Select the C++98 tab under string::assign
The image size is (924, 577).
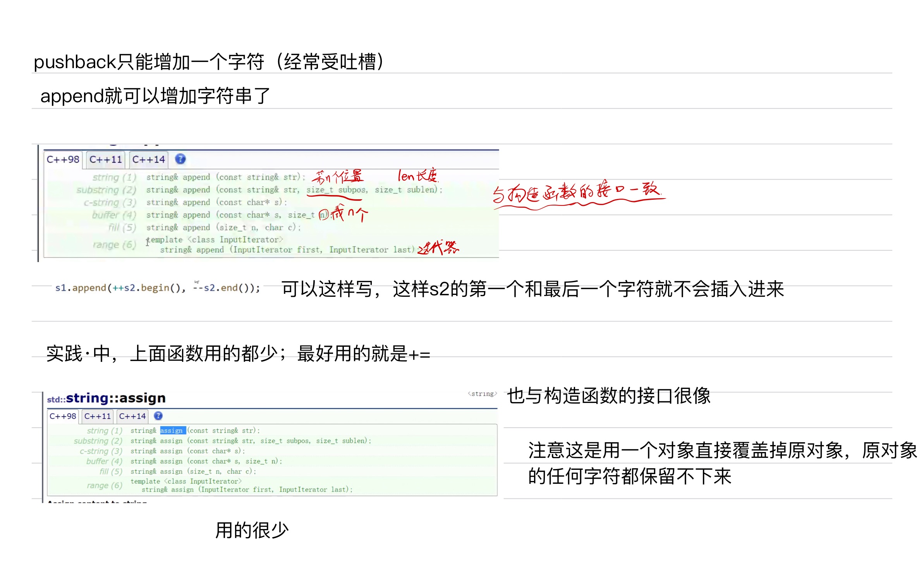pyautogui.click(x=63, y=416)
